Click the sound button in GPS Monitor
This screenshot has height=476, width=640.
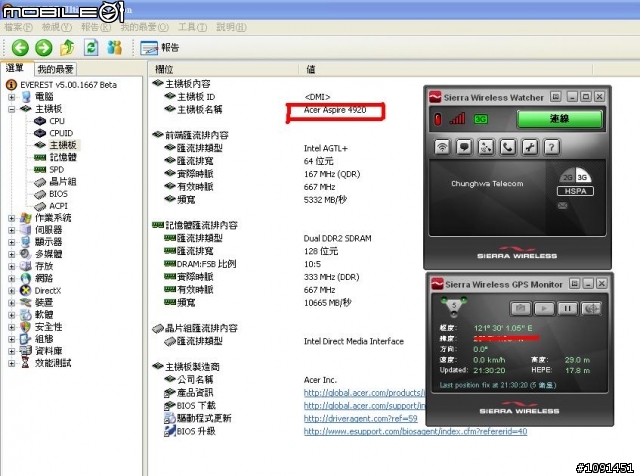(x=591, y=309)
